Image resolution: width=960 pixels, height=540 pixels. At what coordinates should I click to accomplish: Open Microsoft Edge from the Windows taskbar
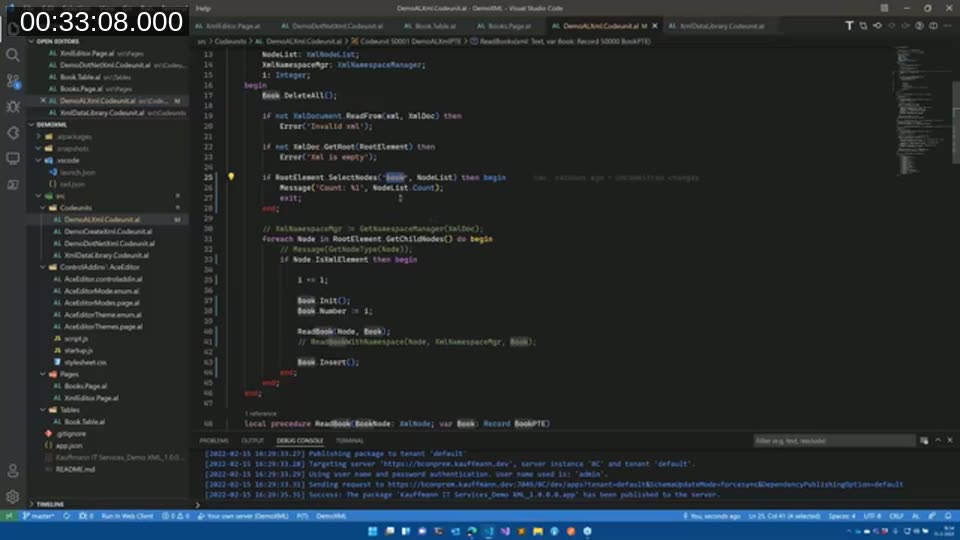click(x=471, y=531)
